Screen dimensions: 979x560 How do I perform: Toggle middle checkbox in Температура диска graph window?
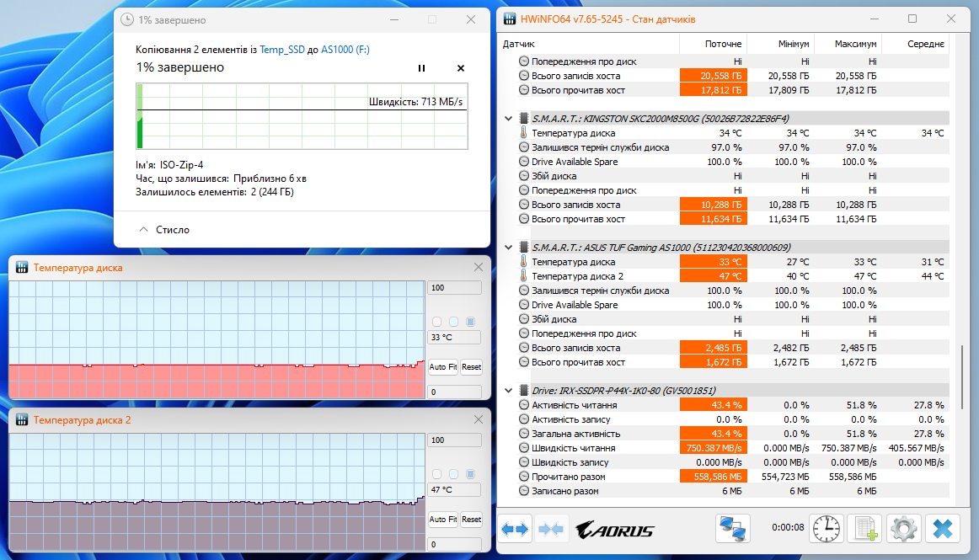[454, 322]
